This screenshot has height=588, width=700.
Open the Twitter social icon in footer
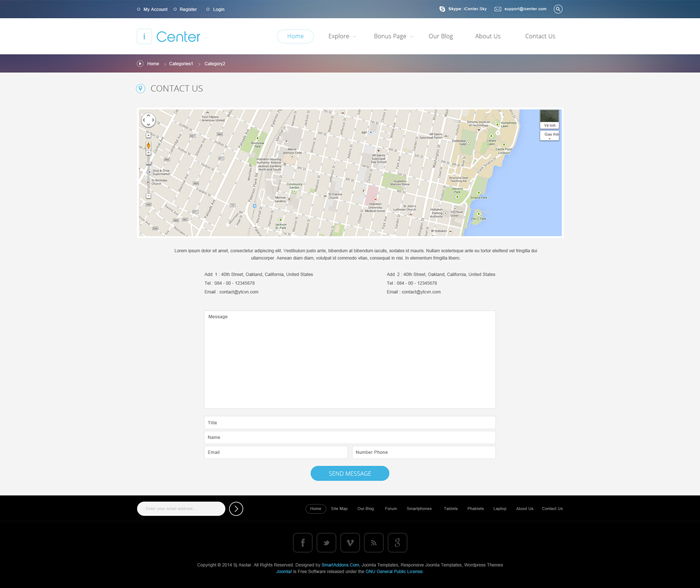click(326, 542)
